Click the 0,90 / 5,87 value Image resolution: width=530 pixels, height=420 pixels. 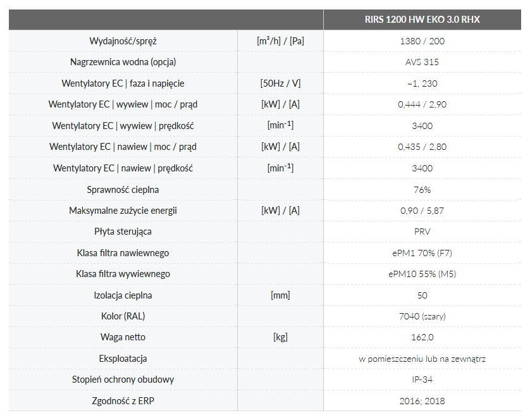(422, 211)
